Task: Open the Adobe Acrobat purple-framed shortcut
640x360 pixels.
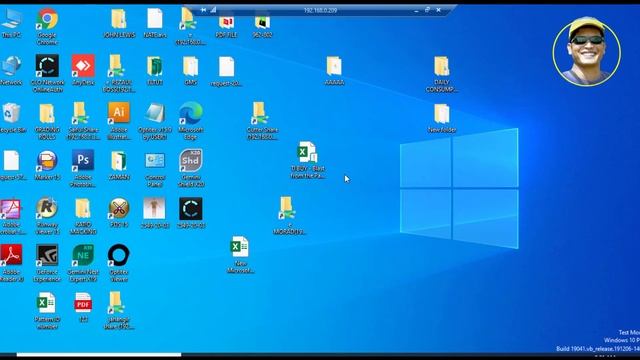Action: [11, 208]
